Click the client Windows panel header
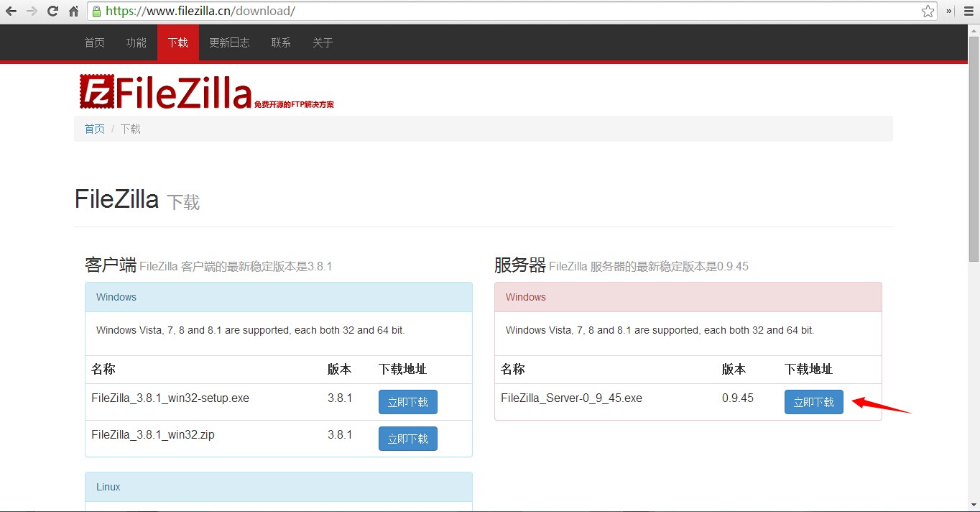The image size is (980, 512). click(279, 297)
